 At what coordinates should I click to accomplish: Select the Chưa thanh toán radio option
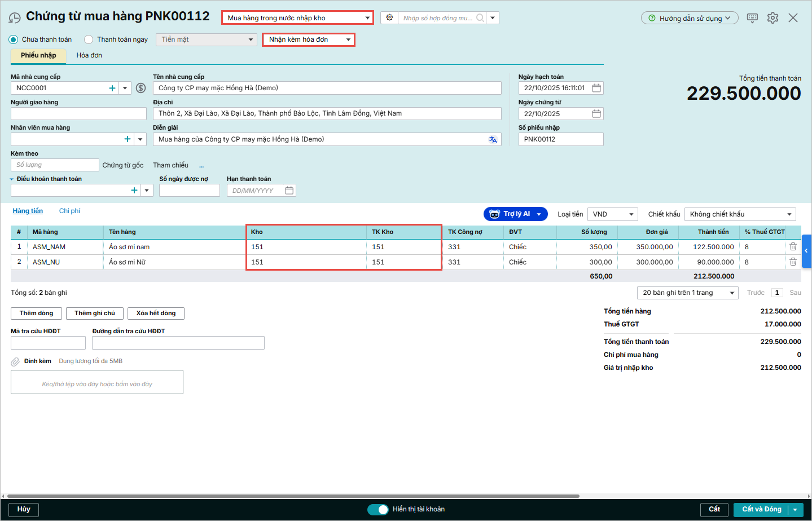(14, 39)
